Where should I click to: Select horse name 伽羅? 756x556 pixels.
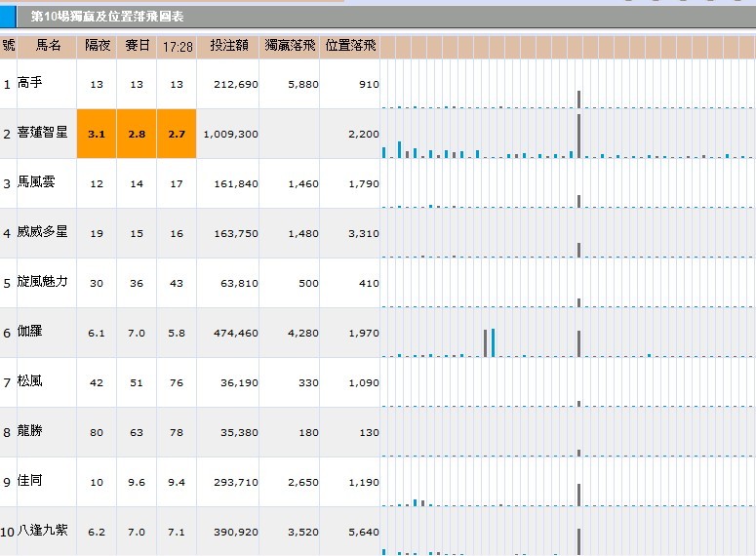point(30,331)
